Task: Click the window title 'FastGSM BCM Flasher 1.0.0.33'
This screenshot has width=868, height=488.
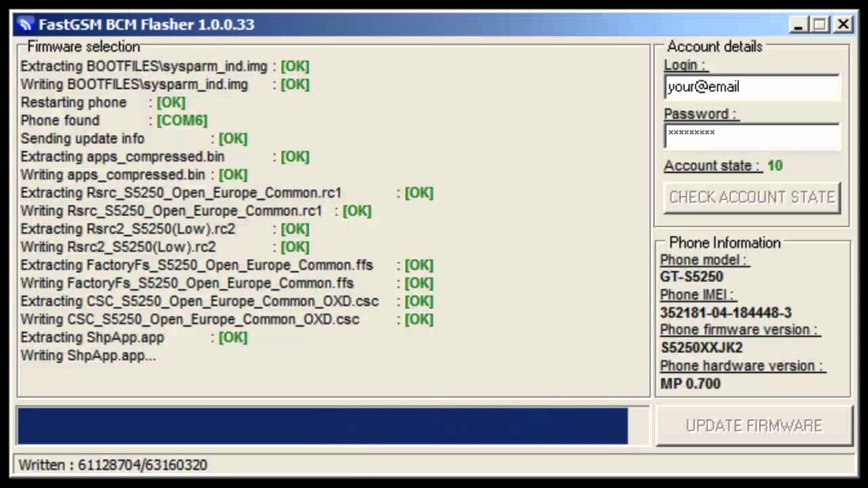Action: [146, 25]
